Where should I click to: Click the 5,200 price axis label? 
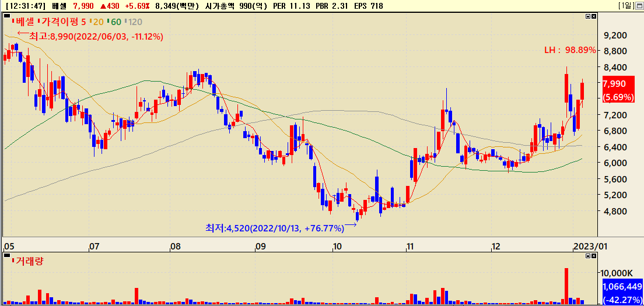pos(614,195)
